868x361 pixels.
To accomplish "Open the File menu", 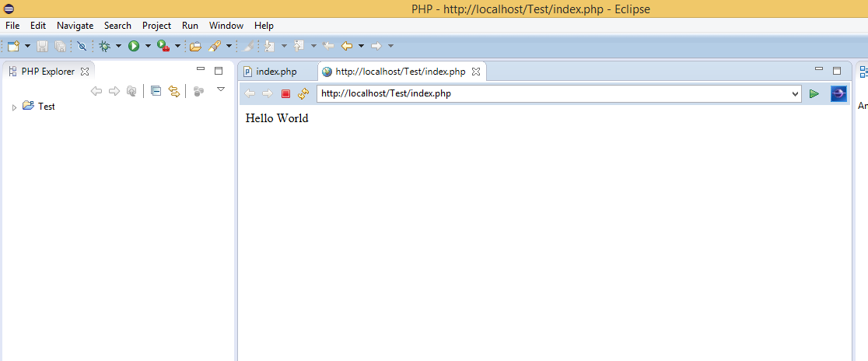I will pyautogui.click(x=12, y=26).
